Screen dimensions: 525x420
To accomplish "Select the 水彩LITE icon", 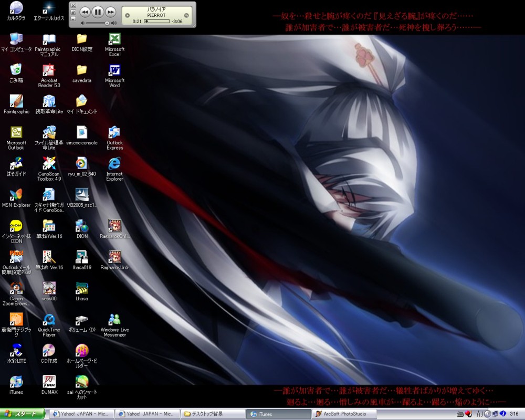I will 16,354.
